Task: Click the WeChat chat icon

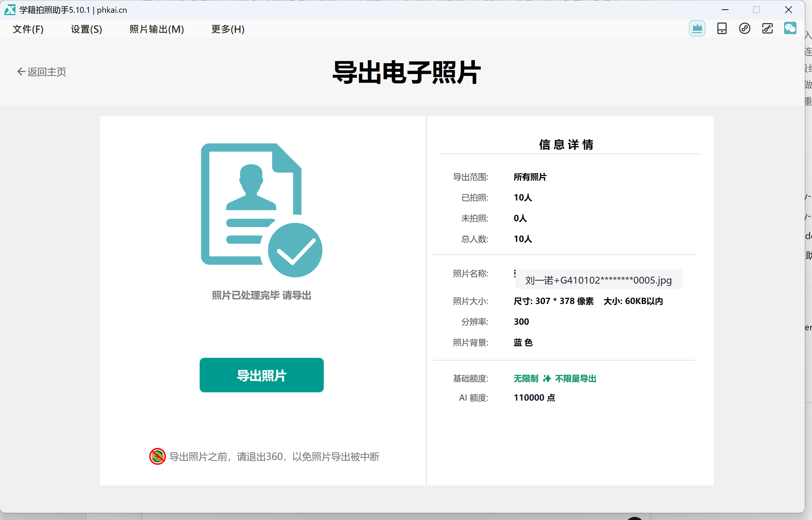Action: point(790,28)
